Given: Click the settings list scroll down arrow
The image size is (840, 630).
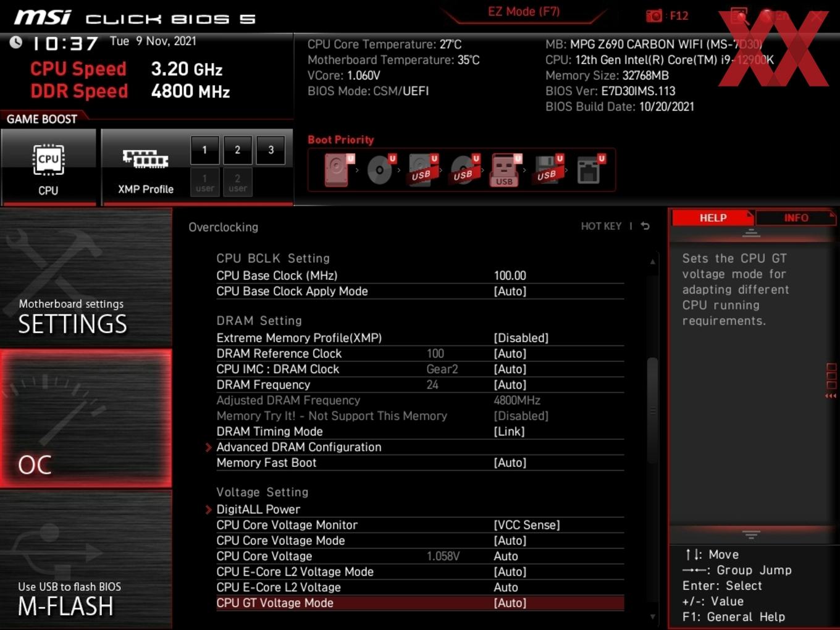Looking at the screenshot, I should tap(652, 616).
